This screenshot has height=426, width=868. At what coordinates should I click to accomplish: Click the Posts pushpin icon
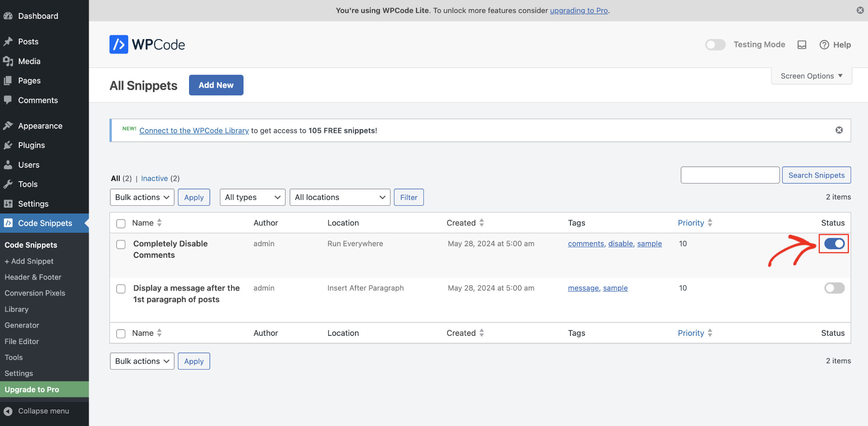click(x=8, y=41)
